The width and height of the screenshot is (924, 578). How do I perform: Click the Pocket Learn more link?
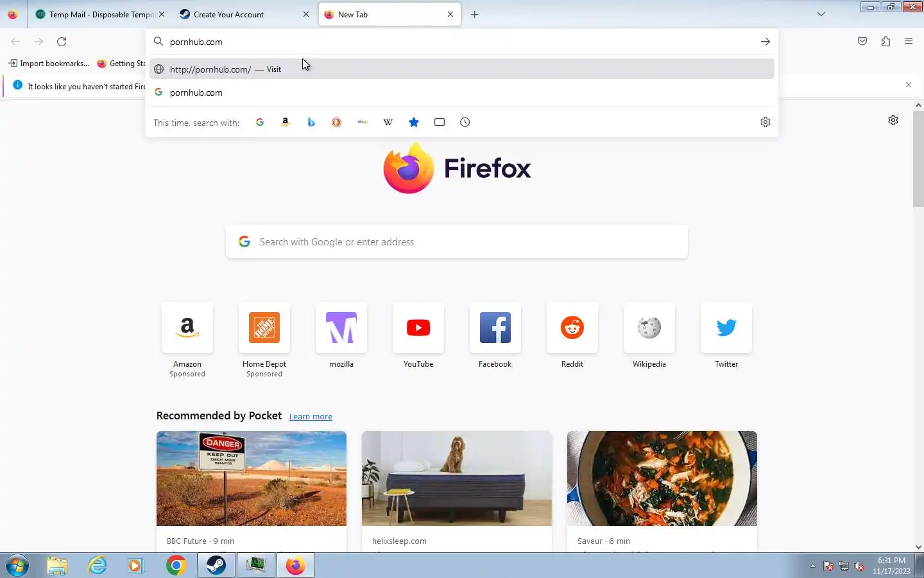[x=311, y=417]
